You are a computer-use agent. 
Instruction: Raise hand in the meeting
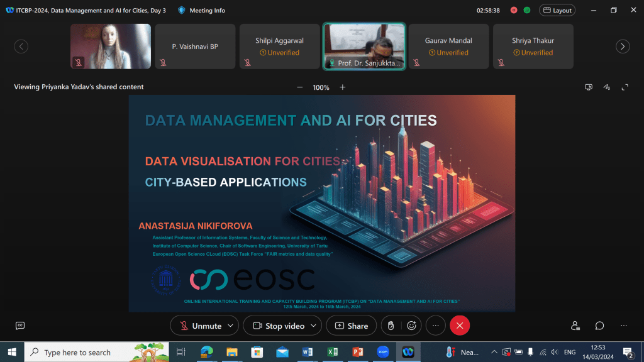pyautogui.click(x=391, y=326)
